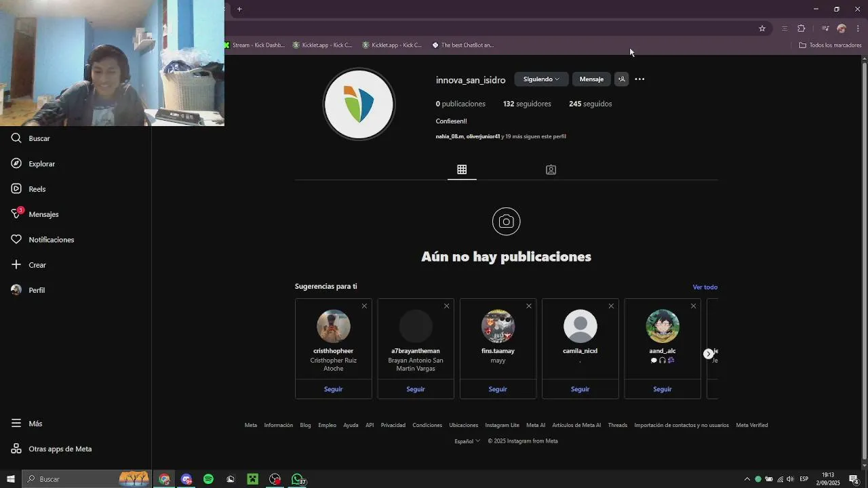868x488 pixels.
Task: Open innova_san_isidro profile picture
Action: [359, 104]
